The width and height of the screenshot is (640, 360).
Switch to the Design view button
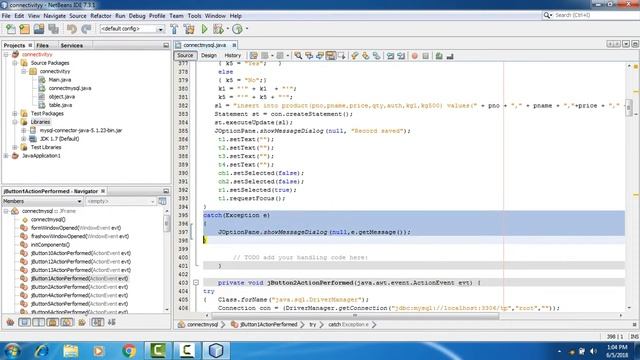tap(209, 56)
